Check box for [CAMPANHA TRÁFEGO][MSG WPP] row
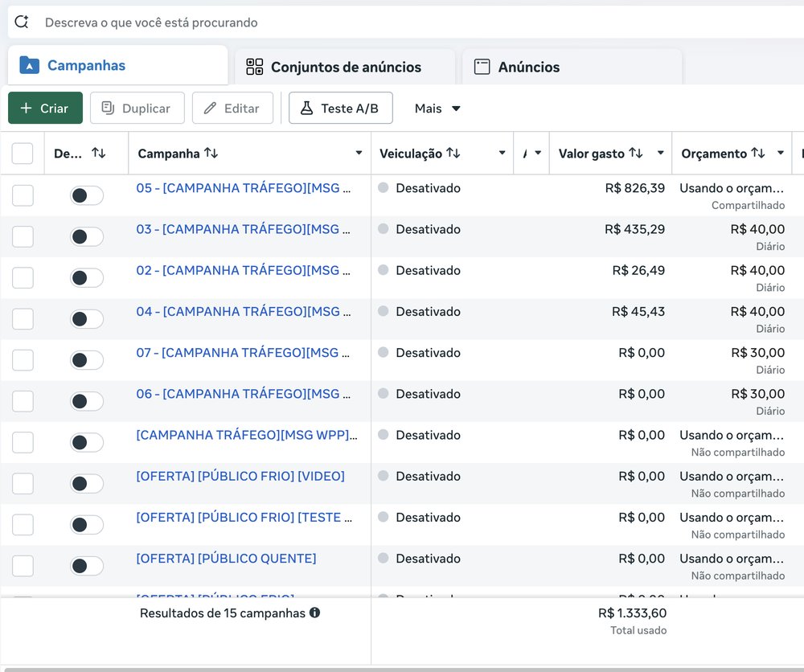Viewport: 804px width, 672px height. click(23, 442)
